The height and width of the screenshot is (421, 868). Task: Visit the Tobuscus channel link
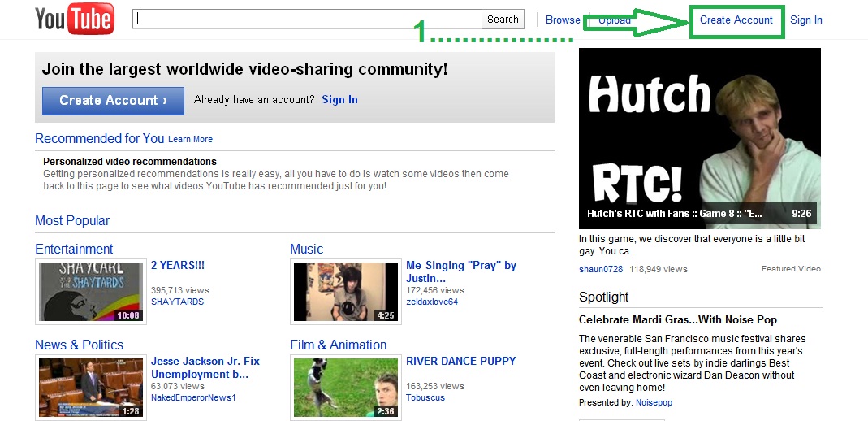tap(425, 397)
